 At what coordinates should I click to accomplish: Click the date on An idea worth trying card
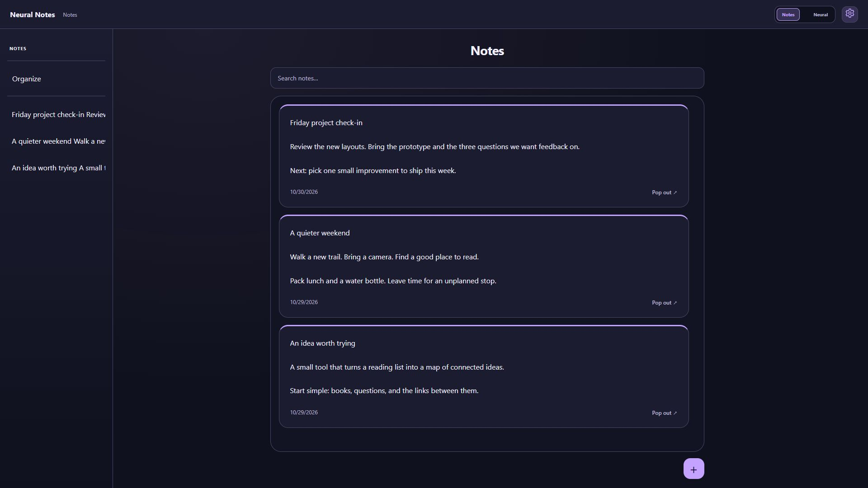pyautogui.click(x=304, y=413)
